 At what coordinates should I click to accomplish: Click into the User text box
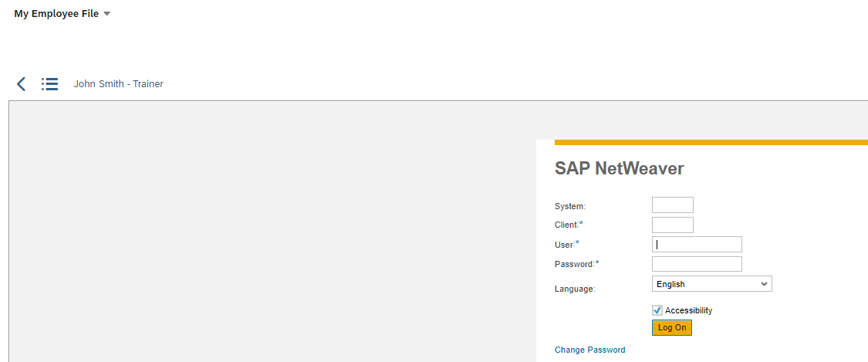[x=697, y=244]
